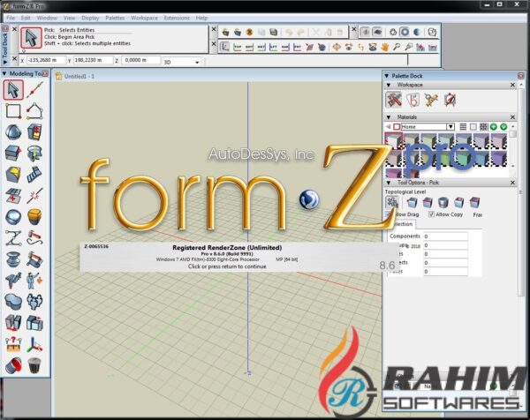Switch materials to grid view icon
530x420 pixels.
coord(483,126)
